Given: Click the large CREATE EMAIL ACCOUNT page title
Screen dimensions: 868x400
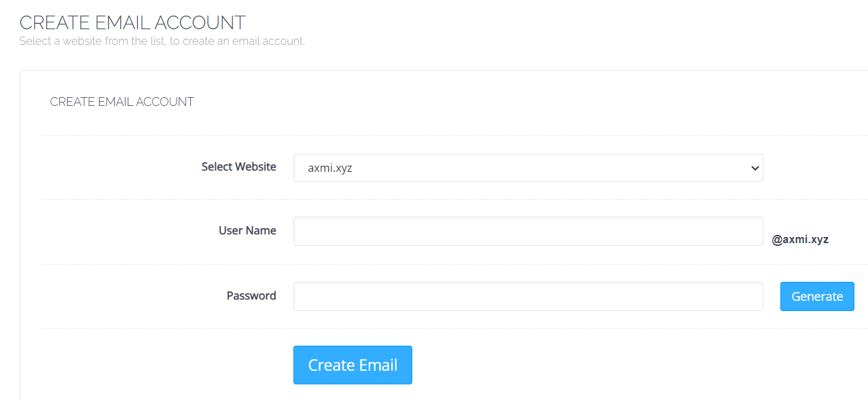Looking at the screenshot, I should 132,22.
